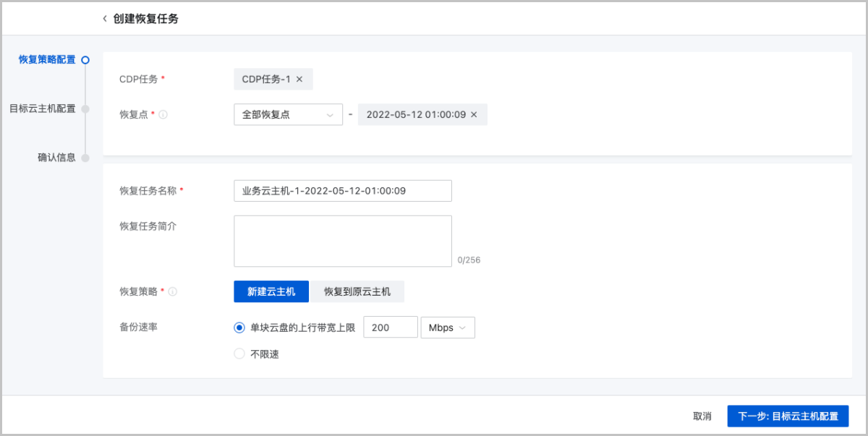Screen dimensions: 868x436
Task: Go to the 目标云主机配置 step label
Action: [x=42, y=109]
